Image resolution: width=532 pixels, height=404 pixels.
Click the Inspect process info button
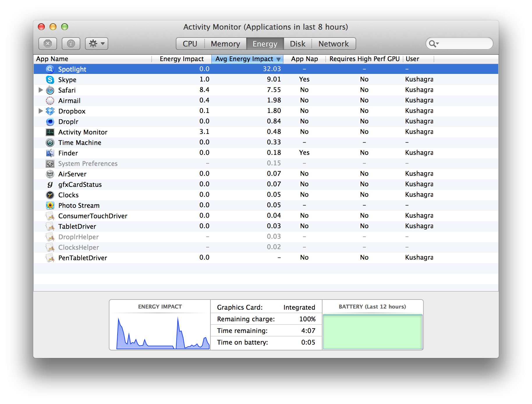(71, 44)
